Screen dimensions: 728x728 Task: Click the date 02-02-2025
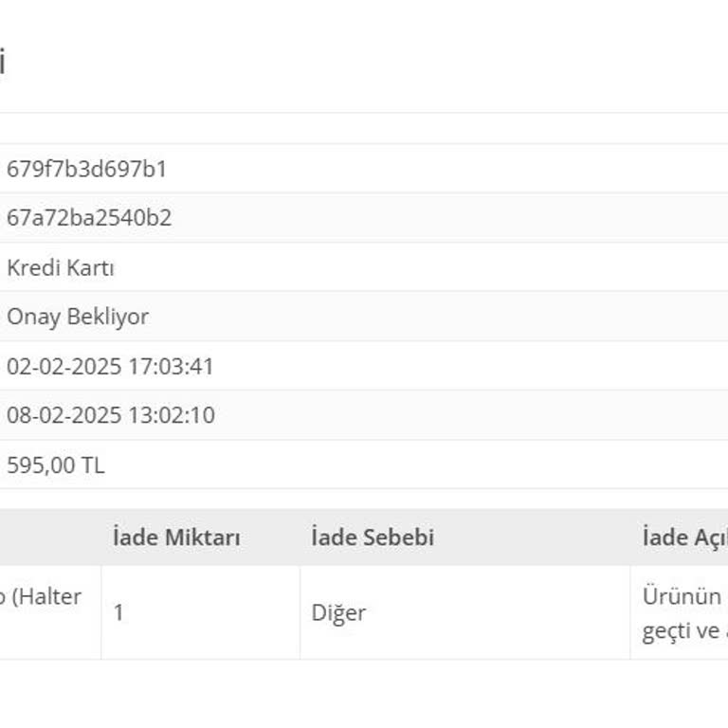click(64, 367)
